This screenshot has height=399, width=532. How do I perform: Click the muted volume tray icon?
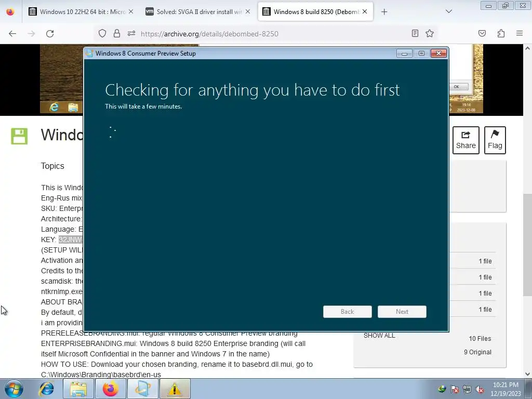[x=480, y=389]
